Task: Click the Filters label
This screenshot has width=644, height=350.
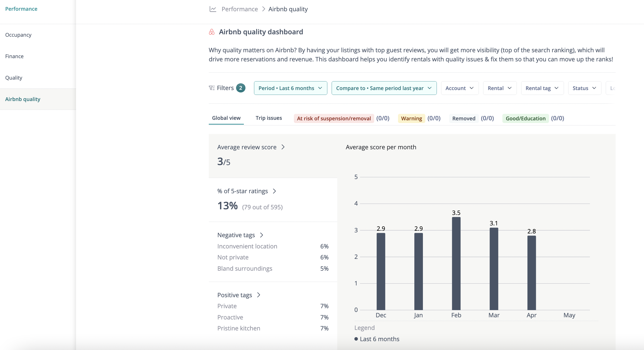Action: pos(225,88)
